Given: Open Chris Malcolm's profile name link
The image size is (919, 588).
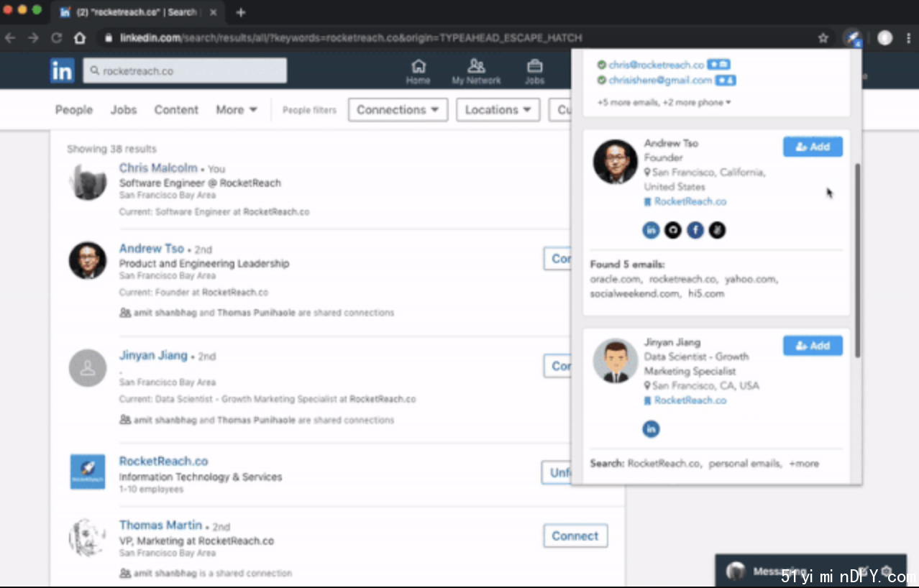Looking at the screenshot, I should 158,168.
